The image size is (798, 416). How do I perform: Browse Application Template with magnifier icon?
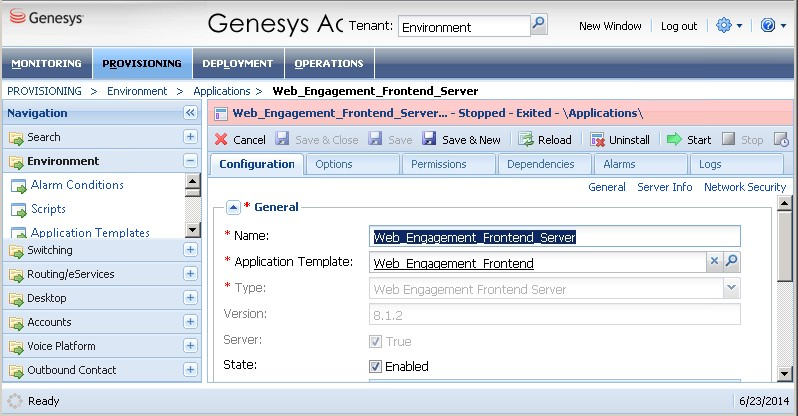tap(731, 261)
